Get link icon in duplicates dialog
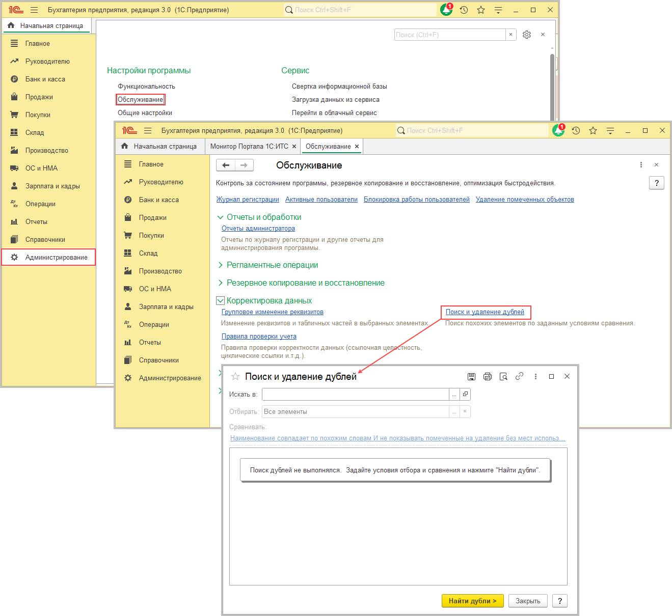This screenshot has height=616, width=672. (519, 376)
